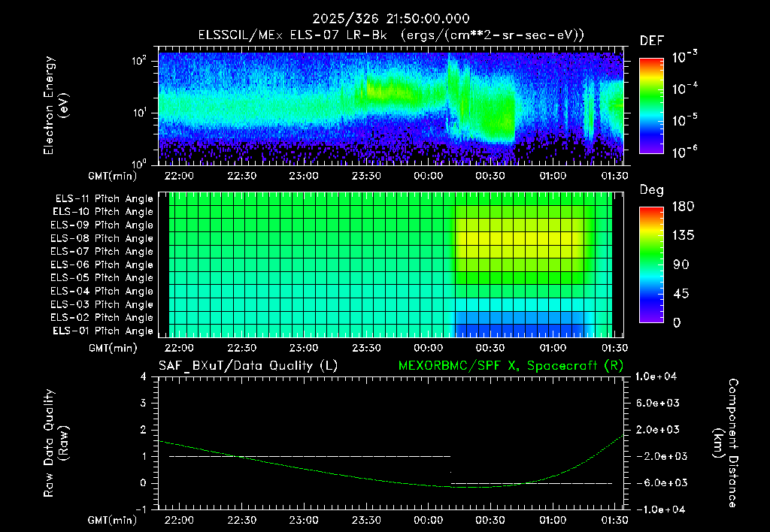Click the 10⁻⁴ value on DEF color bar
Image resolution: width=770 pixels, height=532 pixels.
click(684, 89)
